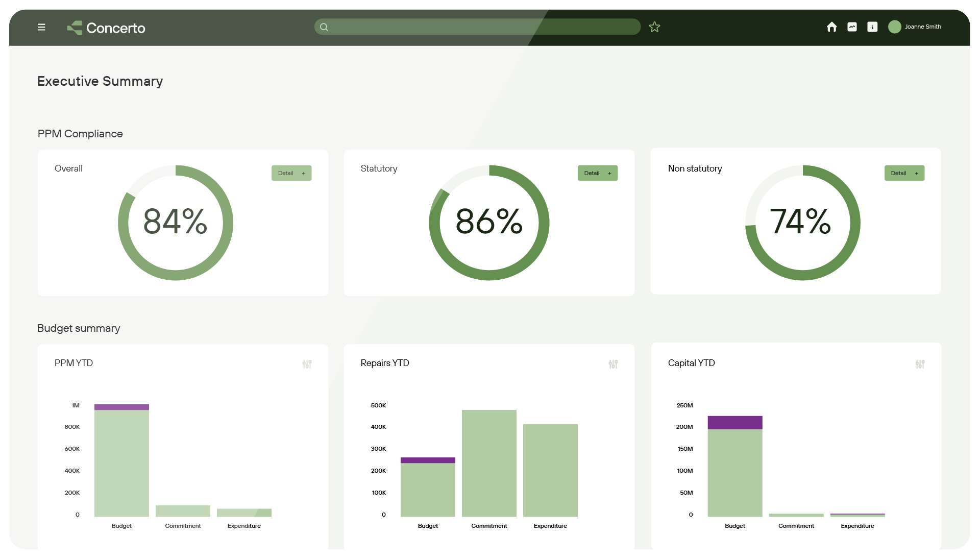Click the PPM YTD Budget bar

121,463
